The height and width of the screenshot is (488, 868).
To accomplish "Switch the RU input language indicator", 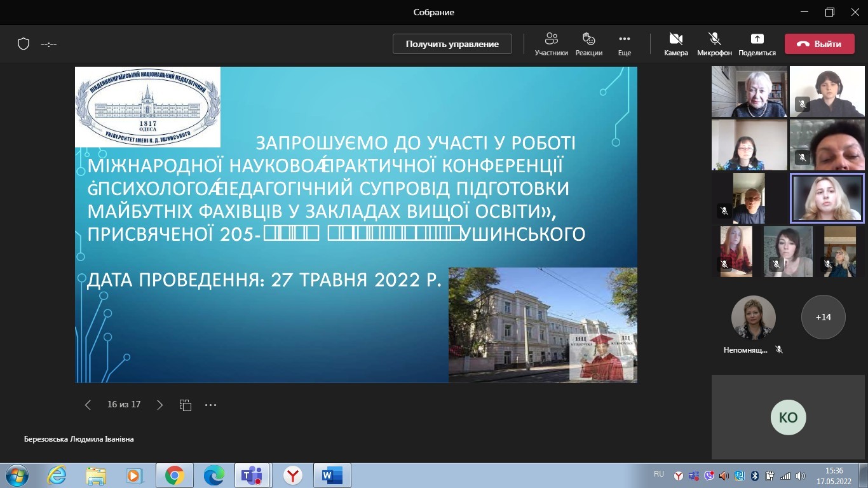I will point(659,474).
